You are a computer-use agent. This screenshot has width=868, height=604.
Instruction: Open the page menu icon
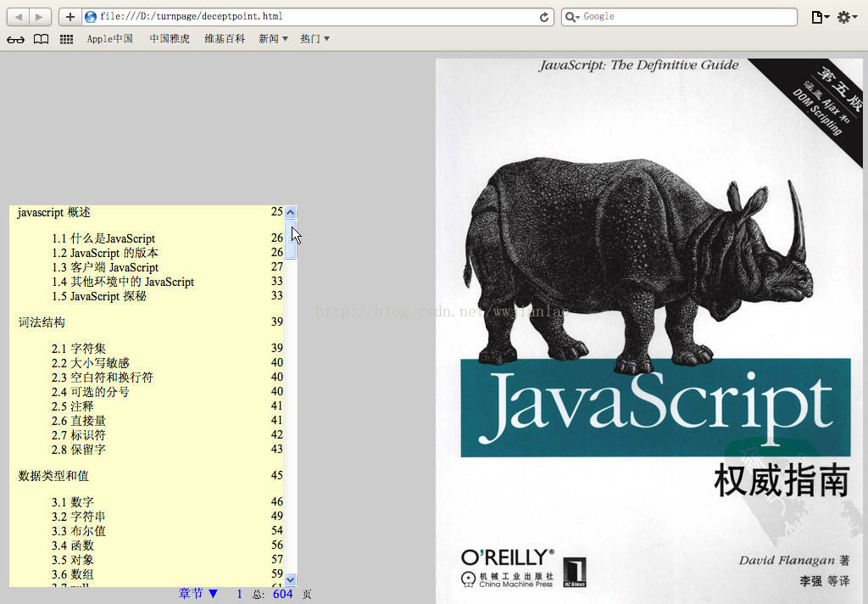[820, 17]
